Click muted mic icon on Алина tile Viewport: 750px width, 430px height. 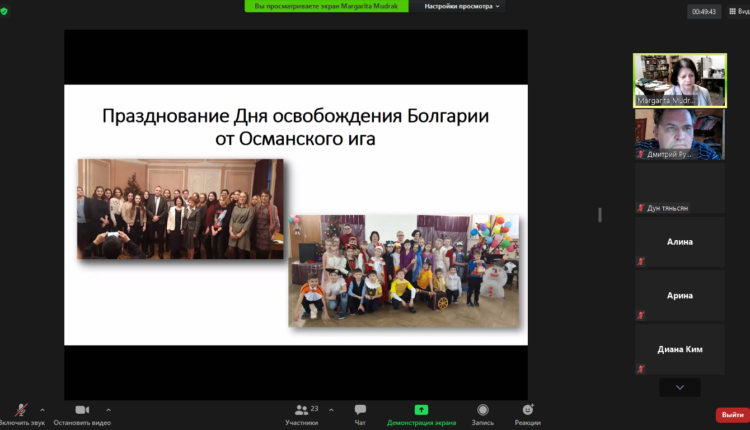tap(640, 261)
